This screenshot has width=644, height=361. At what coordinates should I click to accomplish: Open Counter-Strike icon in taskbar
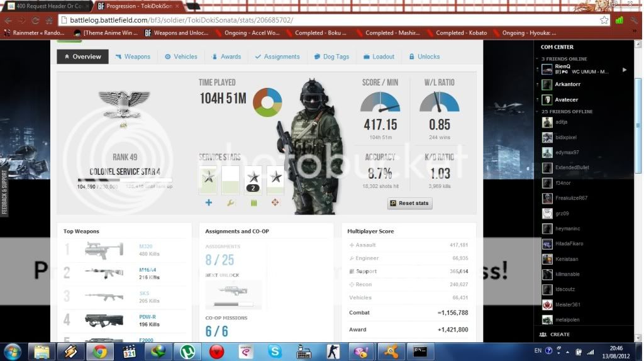[333, 352]
